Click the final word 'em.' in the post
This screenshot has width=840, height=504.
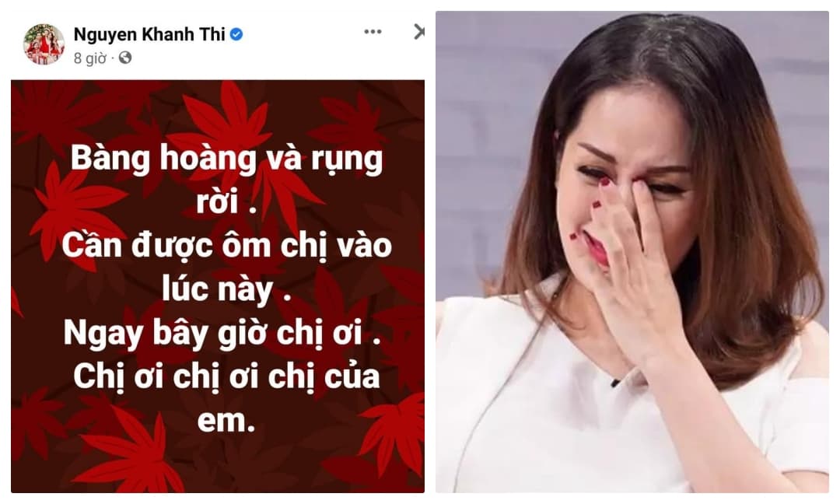click(x=226, y=421)
